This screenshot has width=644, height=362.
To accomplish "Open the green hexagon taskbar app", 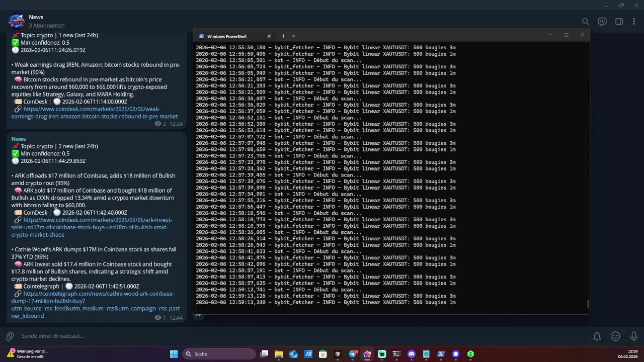I will pos(470,354).
